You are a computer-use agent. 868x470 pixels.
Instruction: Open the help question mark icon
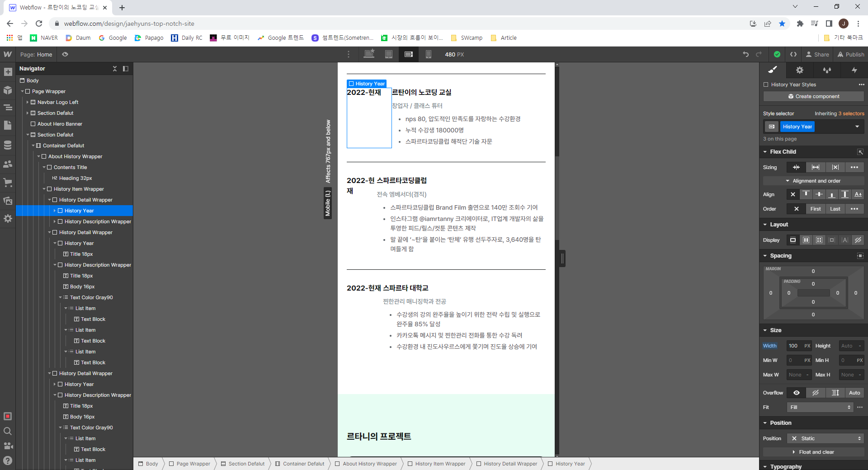8,461
